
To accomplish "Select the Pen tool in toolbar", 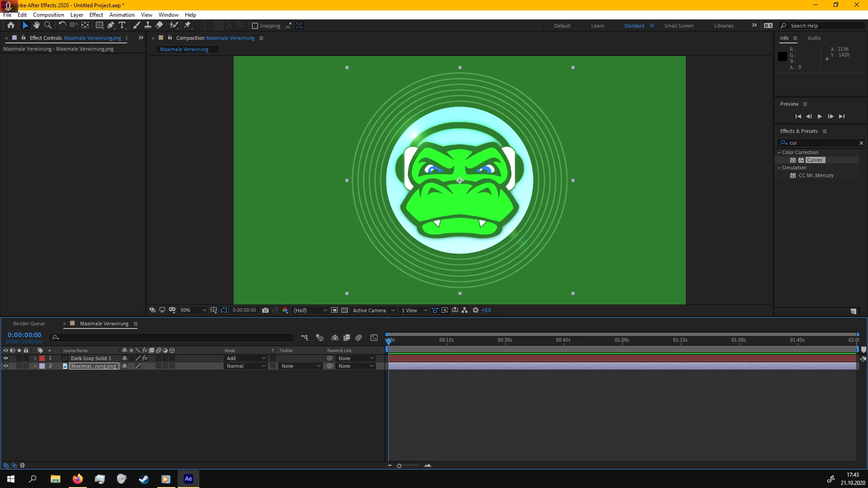I will pyautogui.click(x=111, y=25).
